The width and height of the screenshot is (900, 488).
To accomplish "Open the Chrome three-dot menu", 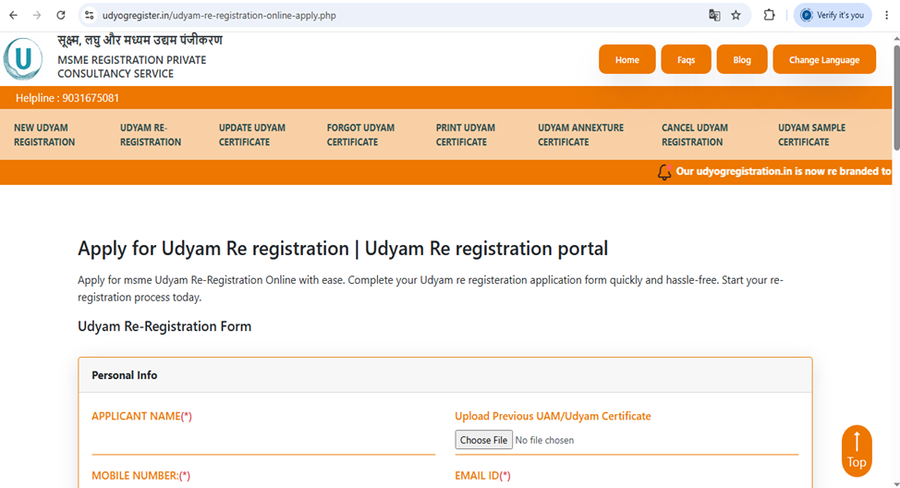I will point(887,16).
